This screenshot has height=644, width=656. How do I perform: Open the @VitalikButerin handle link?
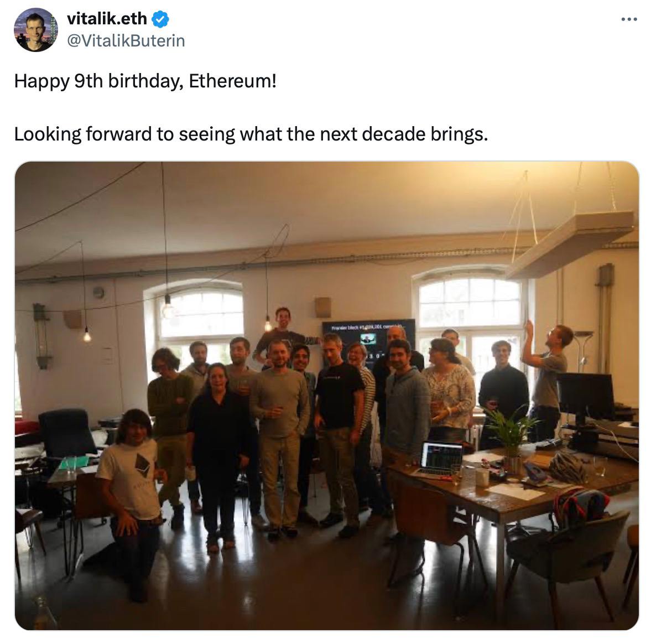coord(126,40)
